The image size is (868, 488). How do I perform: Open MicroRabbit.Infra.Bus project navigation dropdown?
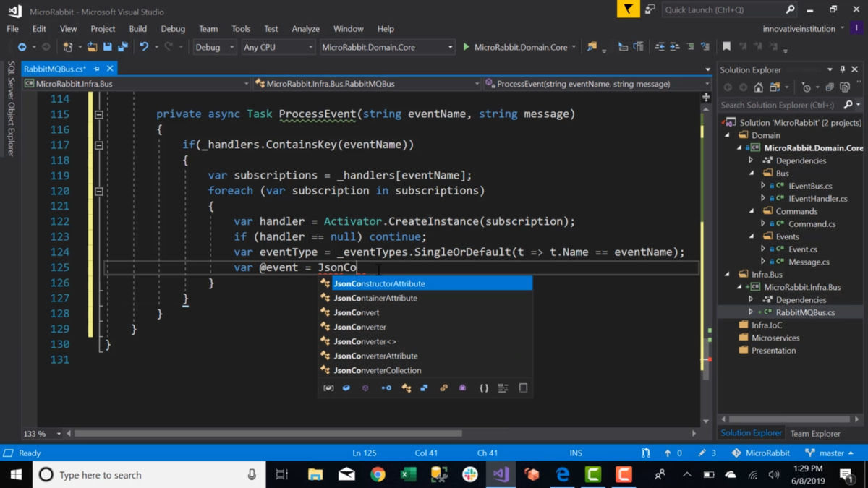click(136, 84)
